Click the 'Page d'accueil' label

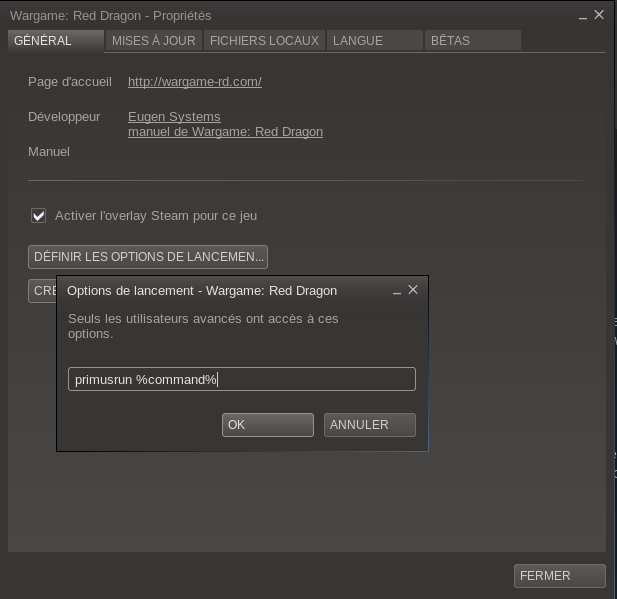point(70,82)
